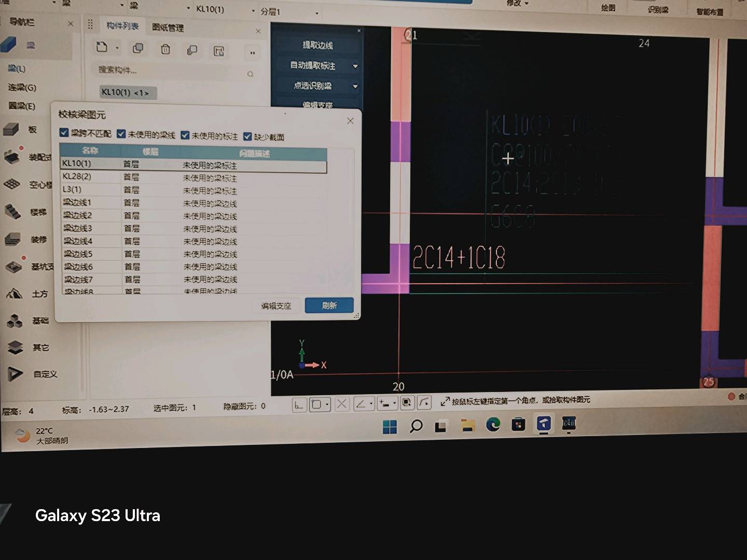The image size is (747, 560).
Task: Click the offset plus-minus status icon
Action: pyautogui.click(x=384, y=403)
